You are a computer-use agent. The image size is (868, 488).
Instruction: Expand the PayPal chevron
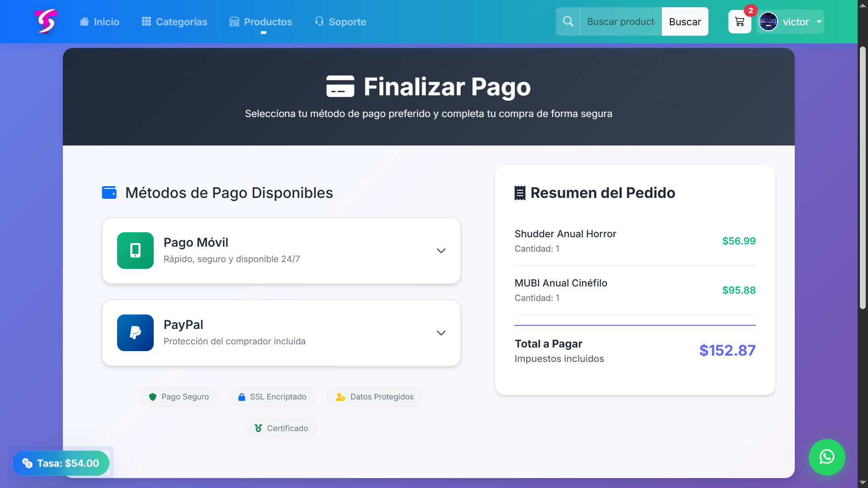pyautogui.click(x=441, y=333)
